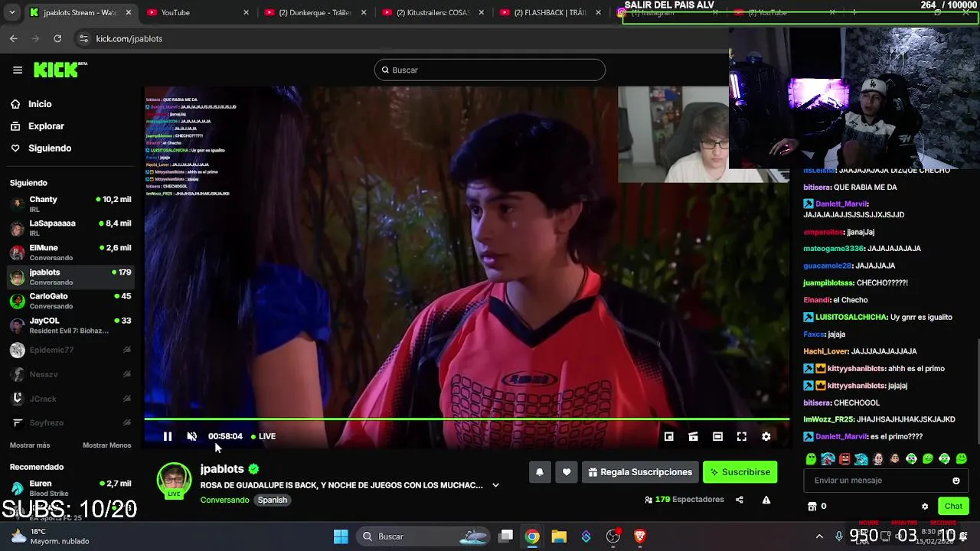The height and width of the screenshot is (551, 980).
Task: Click the KICK logo
Action: tap(60, 70)
